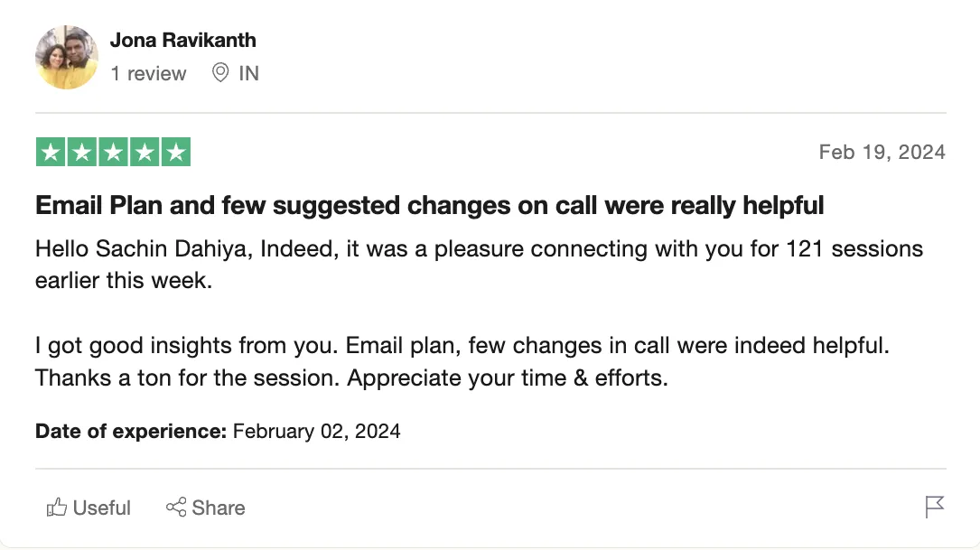Click the "I got good insights" paragraph
This screenshot has height=550, width=980.
pyautogui.click(x=462, y=361)
